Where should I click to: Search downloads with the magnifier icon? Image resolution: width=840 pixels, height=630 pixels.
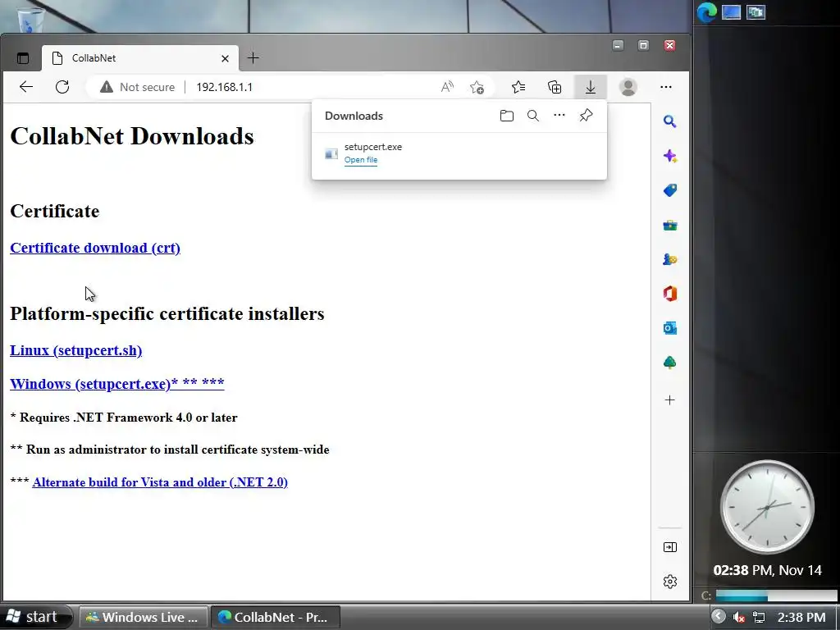(533, 116)
